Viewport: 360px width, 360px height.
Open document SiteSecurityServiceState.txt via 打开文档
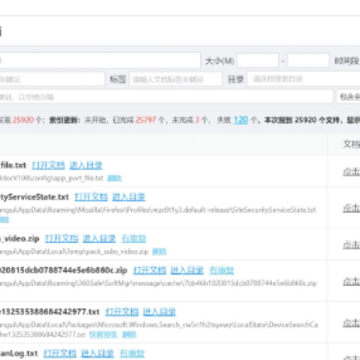(x=91, y=197)
